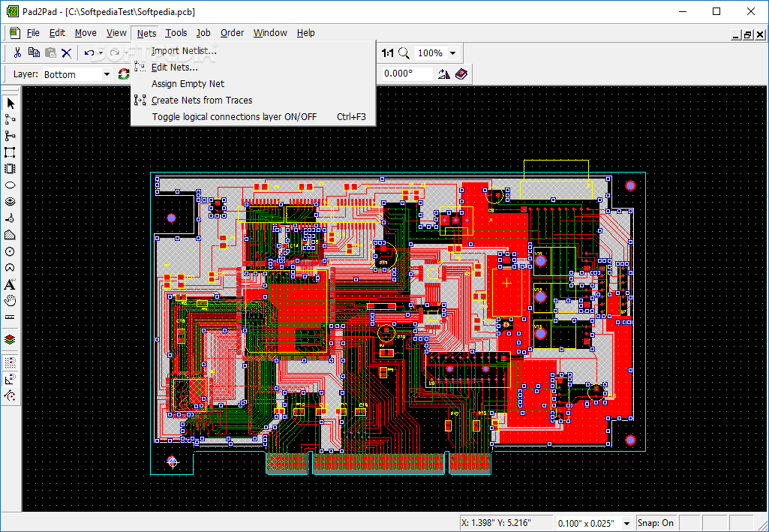Click the Pad2Pad app icon in title bar
The height and width of the screenshot is (532, 769).
12,11
